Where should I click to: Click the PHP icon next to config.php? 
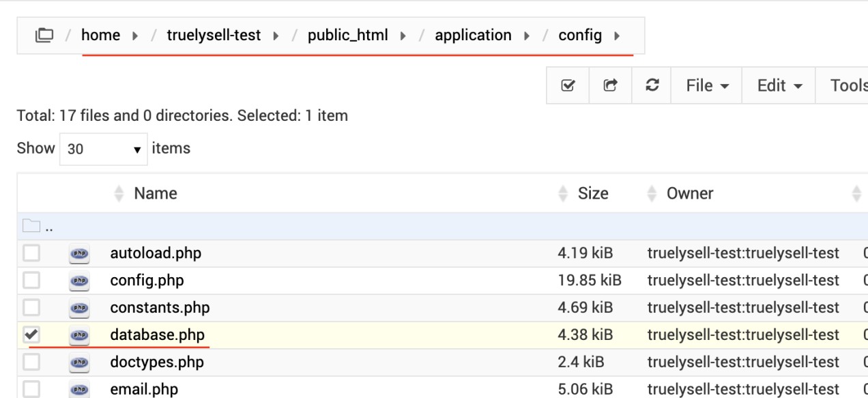tap(80, 281)
